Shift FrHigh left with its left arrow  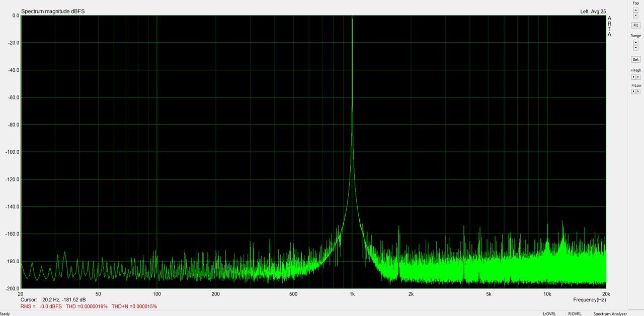tap(633, 77)
